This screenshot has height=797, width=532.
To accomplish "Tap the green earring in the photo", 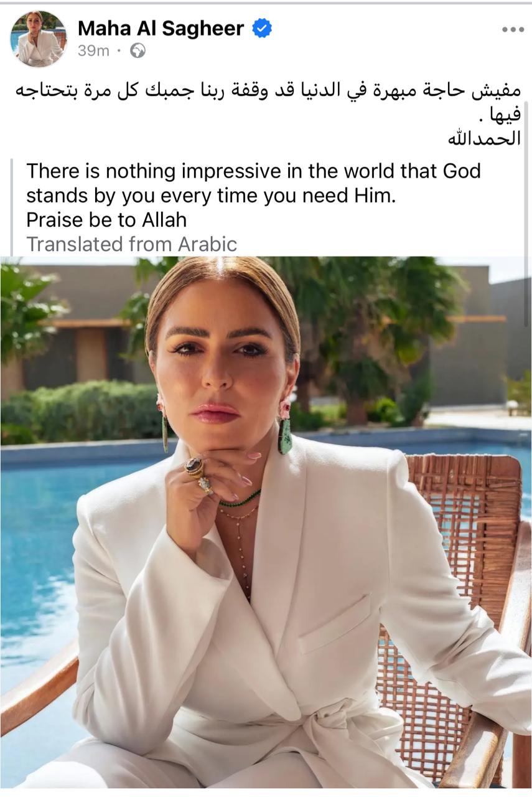I will [284, 428].
